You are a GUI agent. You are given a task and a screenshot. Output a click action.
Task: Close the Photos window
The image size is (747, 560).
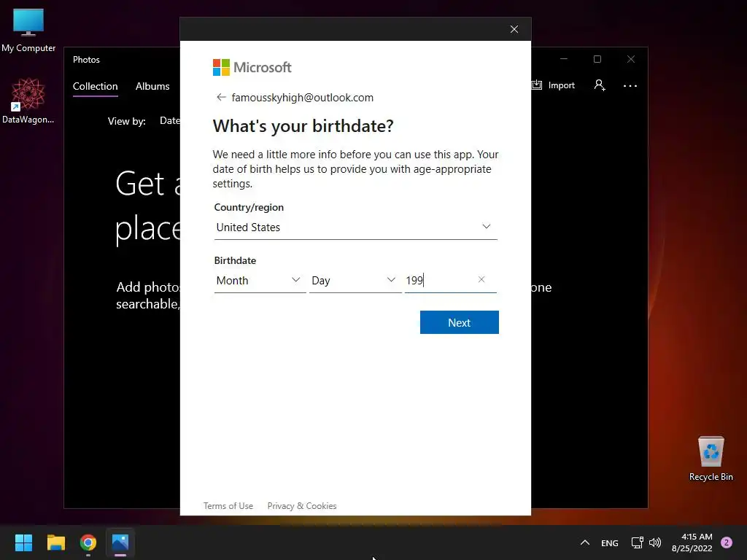click(631, 59)
